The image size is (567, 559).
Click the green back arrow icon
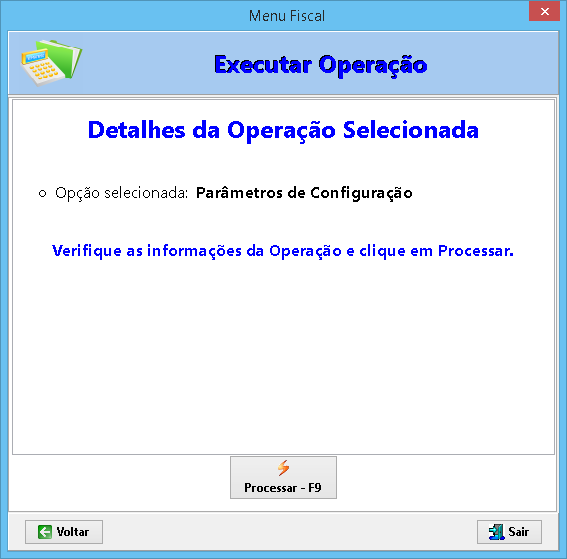[x=45, y=532]
